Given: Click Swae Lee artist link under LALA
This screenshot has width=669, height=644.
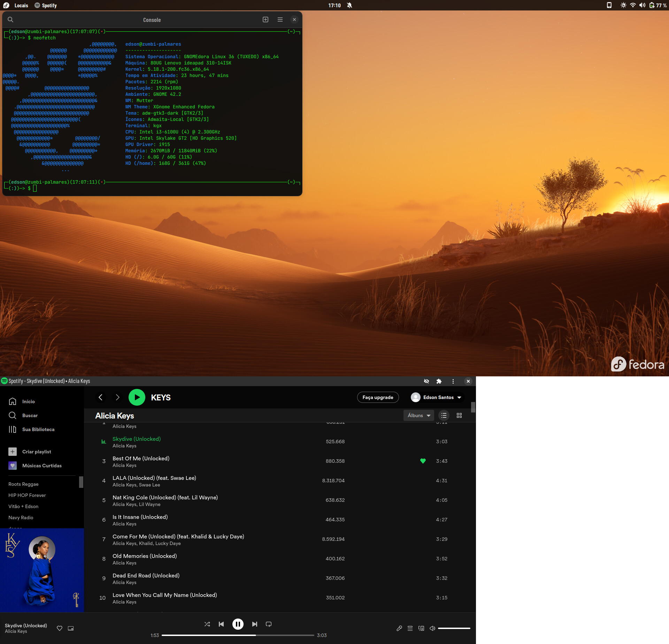Looking at the screenshot, I should point(149,485).
